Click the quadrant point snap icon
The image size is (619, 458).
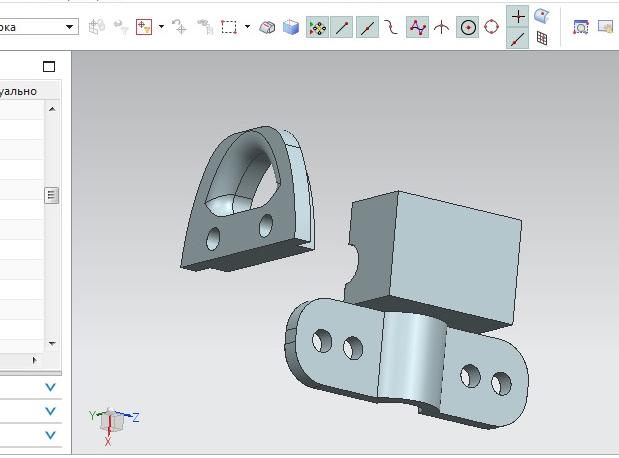coord(491,27)
